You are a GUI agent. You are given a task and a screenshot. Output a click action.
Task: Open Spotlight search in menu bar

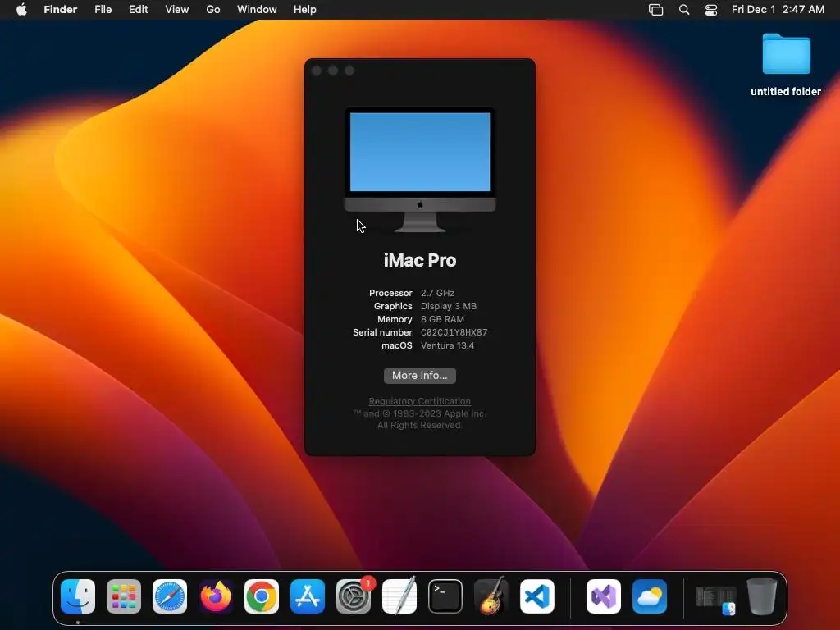tap(684, 10)
